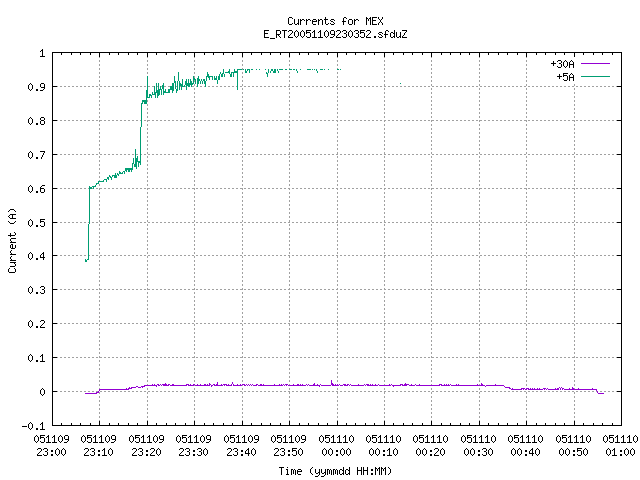Click the x-axis label '051110 00:40'

point(526,446)
